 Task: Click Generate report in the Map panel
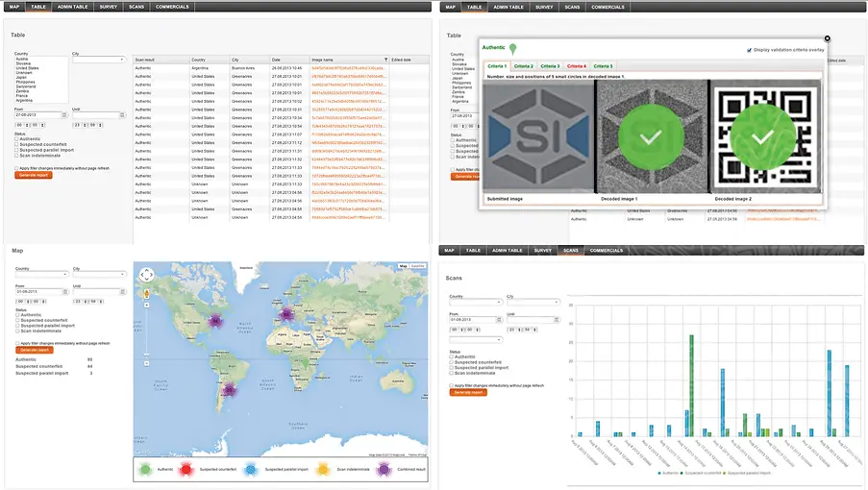click(x=35, y=350)
